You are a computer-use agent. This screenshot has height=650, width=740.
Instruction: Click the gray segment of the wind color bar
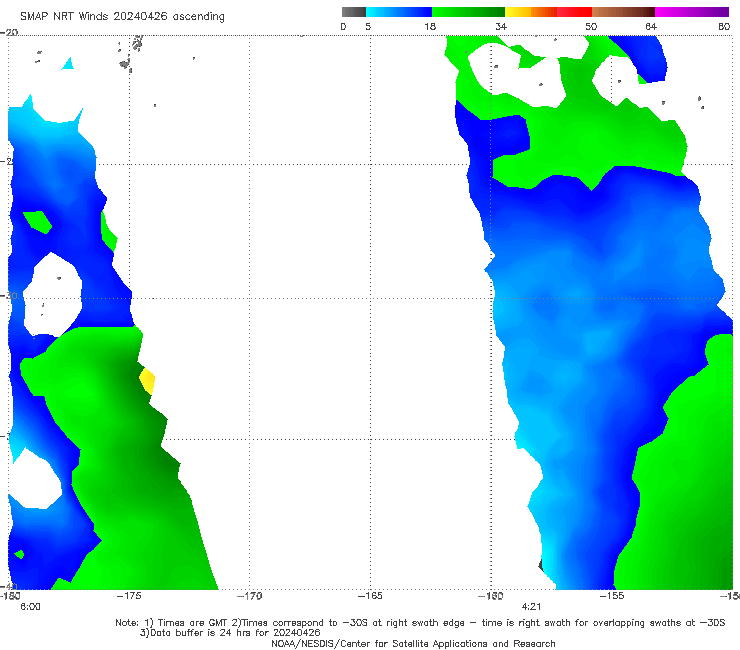[353, 12]
